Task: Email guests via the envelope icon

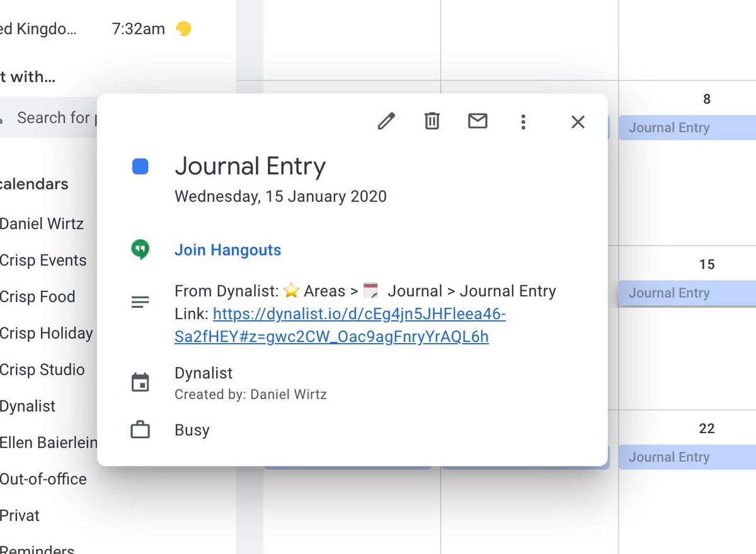Action: coord(478,121)
